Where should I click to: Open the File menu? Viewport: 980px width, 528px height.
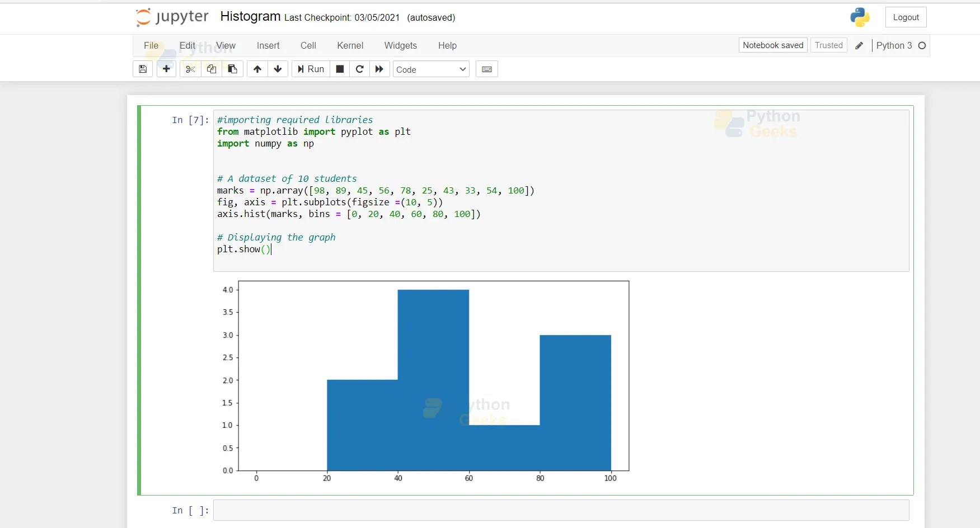coord(151,45)
